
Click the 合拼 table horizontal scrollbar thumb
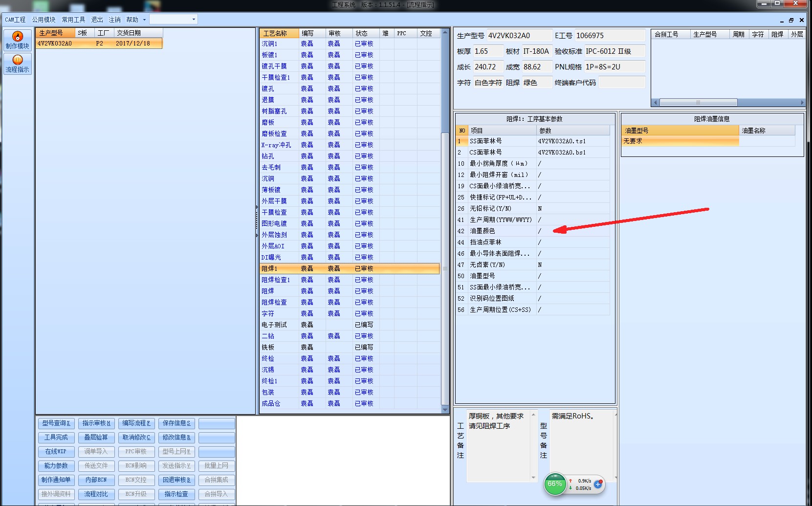pos(698,102)
